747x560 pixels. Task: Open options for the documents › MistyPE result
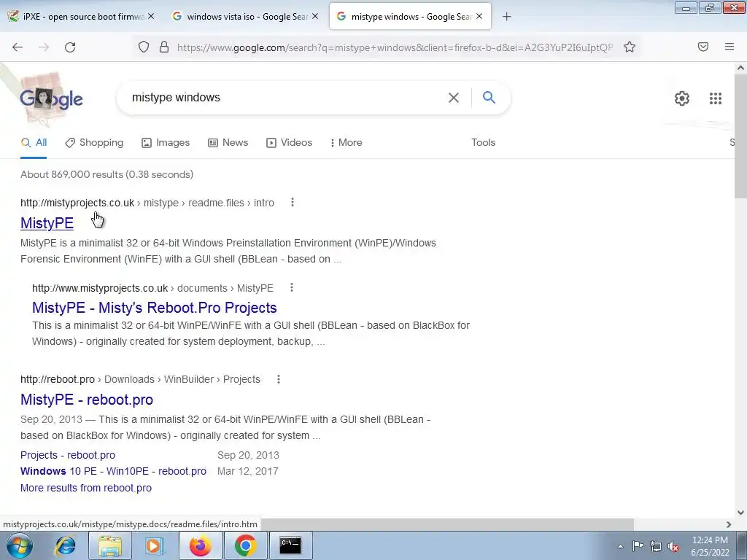point(292,287)
